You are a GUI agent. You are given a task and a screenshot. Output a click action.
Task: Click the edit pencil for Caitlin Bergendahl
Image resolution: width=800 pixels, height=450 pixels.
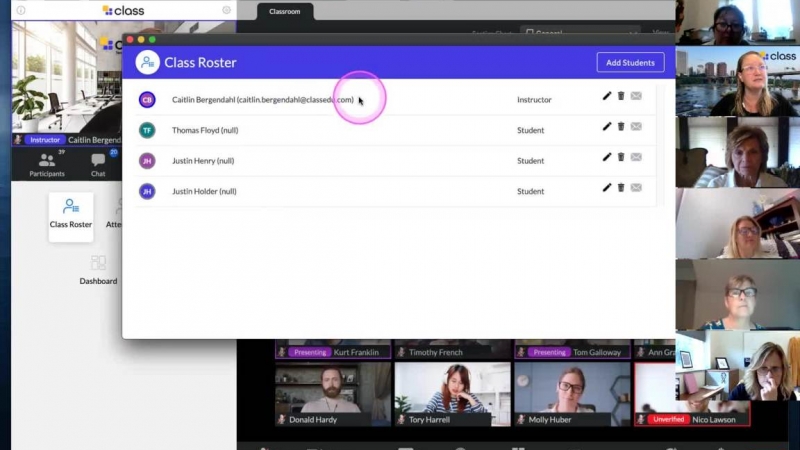coord(606,96)
